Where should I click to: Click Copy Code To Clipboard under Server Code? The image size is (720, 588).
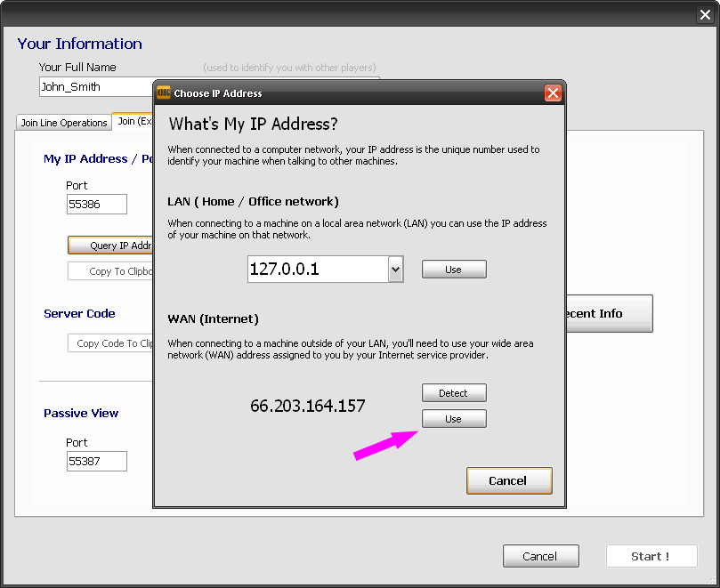[111, 343]
